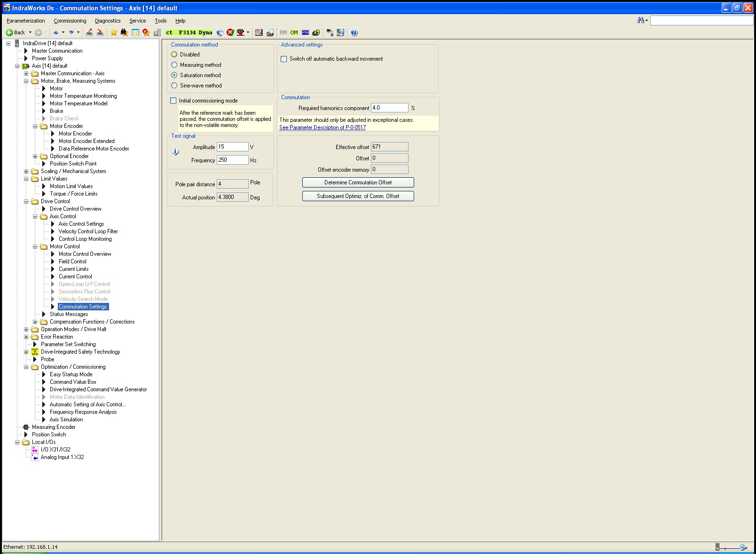The image size is (756, 554).
Task: Check Switch off automatic backward movement
Action: (x=284, y=59)
